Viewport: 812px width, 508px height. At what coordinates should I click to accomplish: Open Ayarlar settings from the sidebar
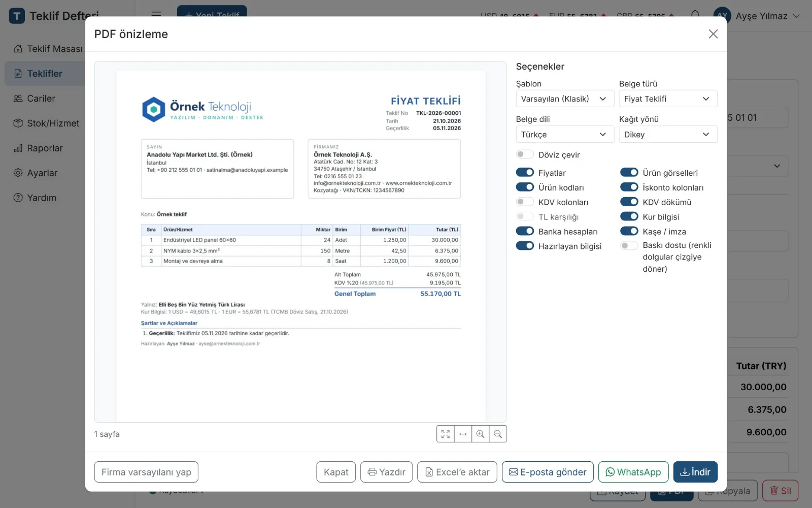click(45, 173)
